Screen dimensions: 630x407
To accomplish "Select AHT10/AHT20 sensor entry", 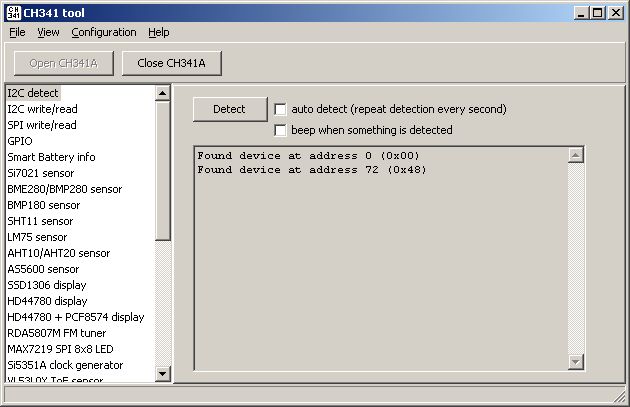I will 59,253.
